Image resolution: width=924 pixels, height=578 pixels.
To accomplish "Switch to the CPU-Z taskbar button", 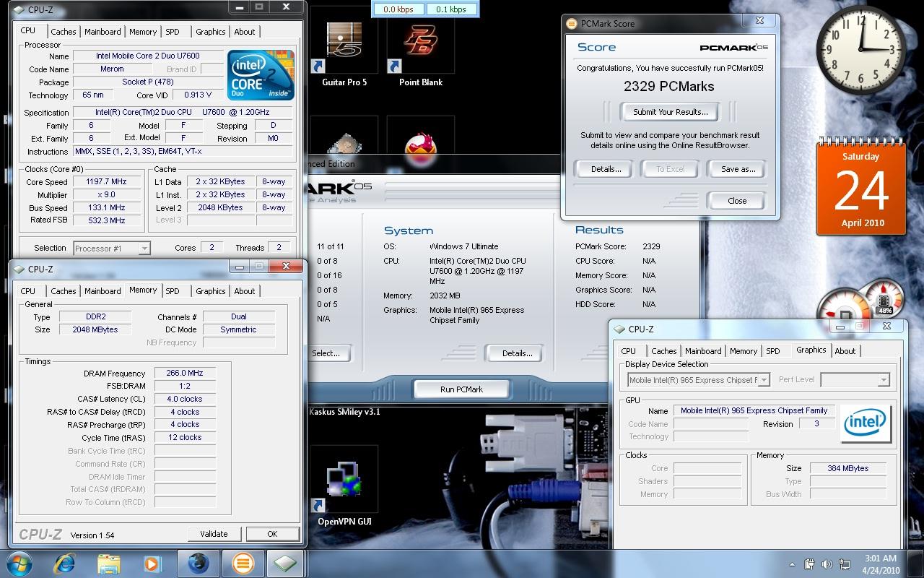I will (x=287, y=564).
